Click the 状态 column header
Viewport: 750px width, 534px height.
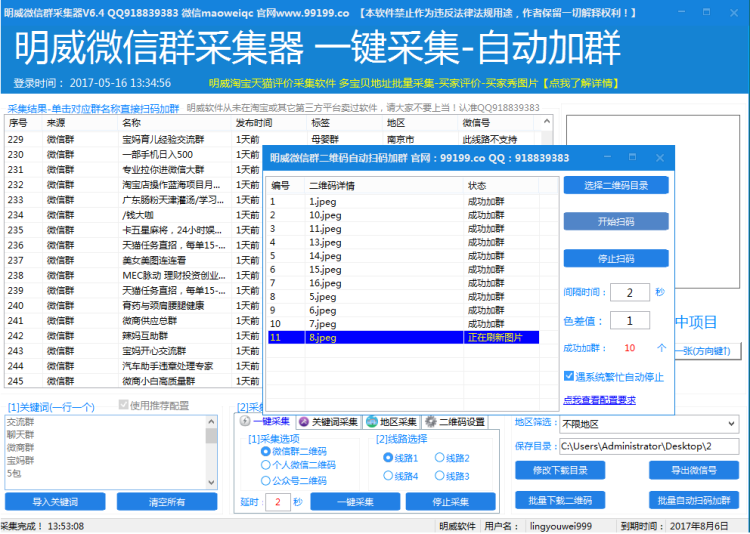(x=501, y=186)
